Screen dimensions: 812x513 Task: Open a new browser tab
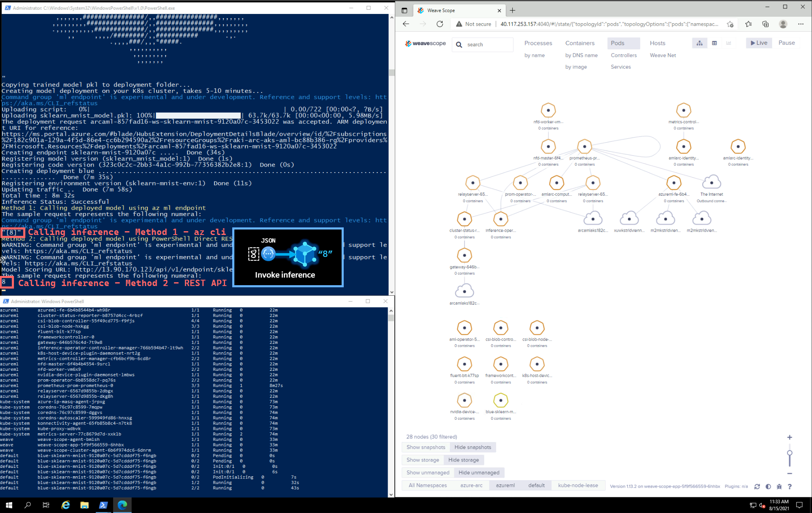513,11
